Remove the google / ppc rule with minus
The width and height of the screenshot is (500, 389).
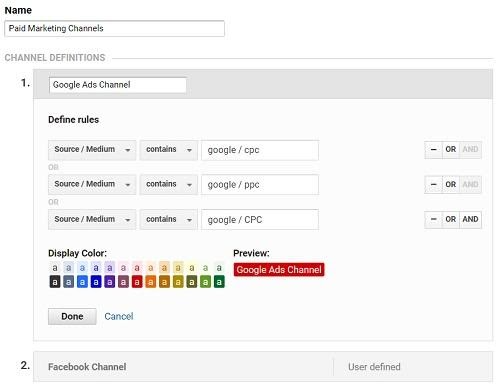[433, 184]
